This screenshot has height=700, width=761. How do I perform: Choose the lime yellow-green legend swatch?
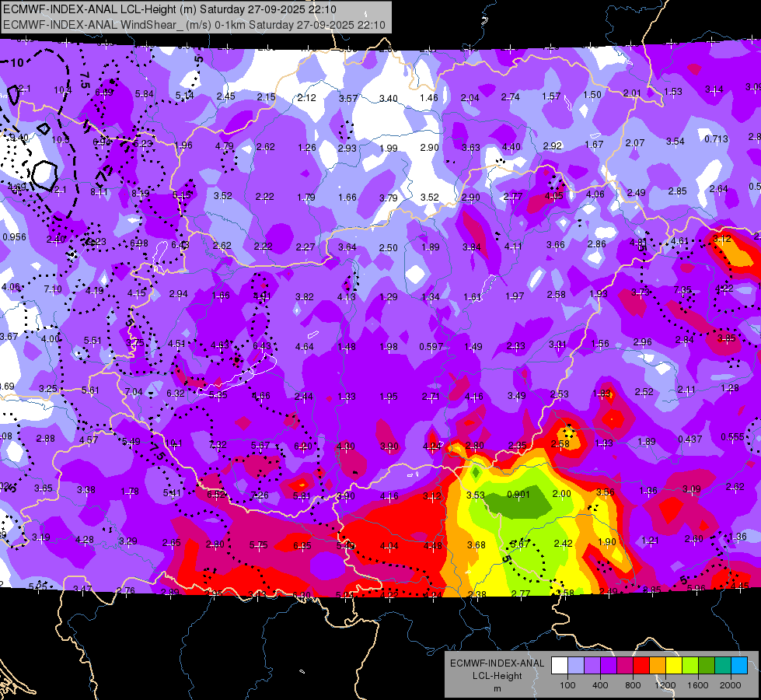[x=690, y=666]
